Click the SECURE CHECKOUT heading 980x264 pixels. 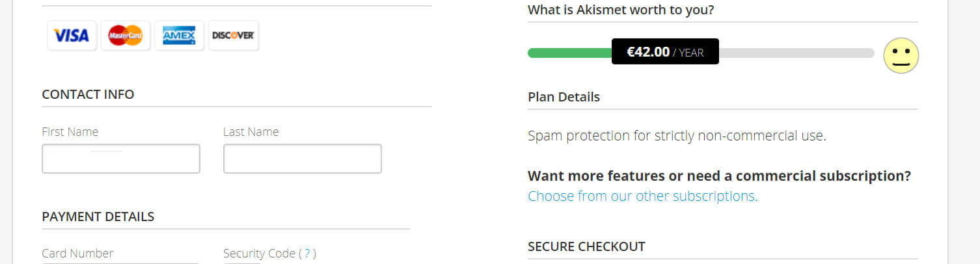pyautogui.click(x=586, y=246)
